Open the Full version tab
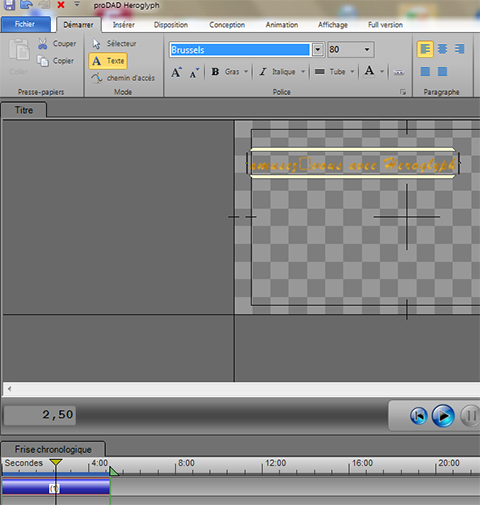 [x=385, y=25]
